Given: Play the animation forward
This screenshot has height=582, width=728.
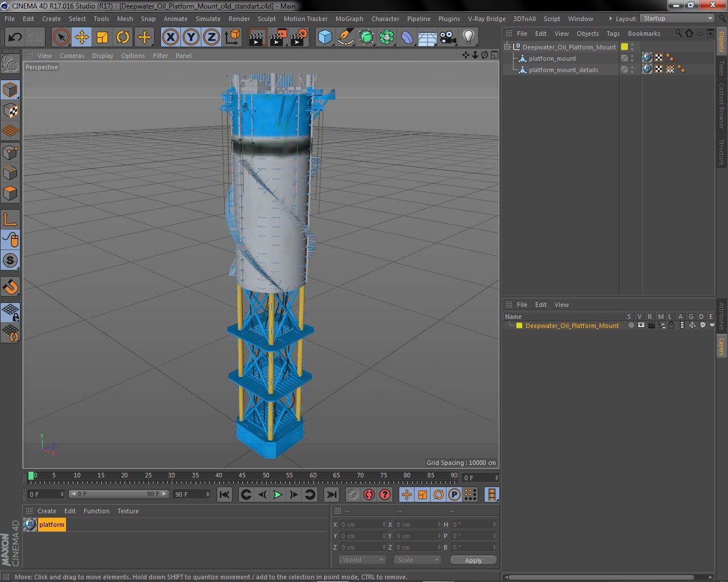Looking at the screenshot, I should pyautogui.click(x=278, y=494).
